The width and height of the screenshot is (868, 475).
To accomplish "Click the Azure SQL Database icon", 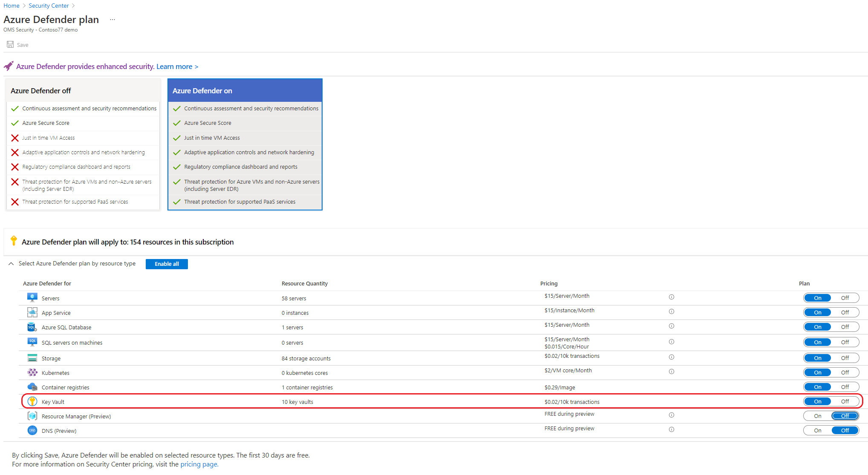I will (32, 327).
